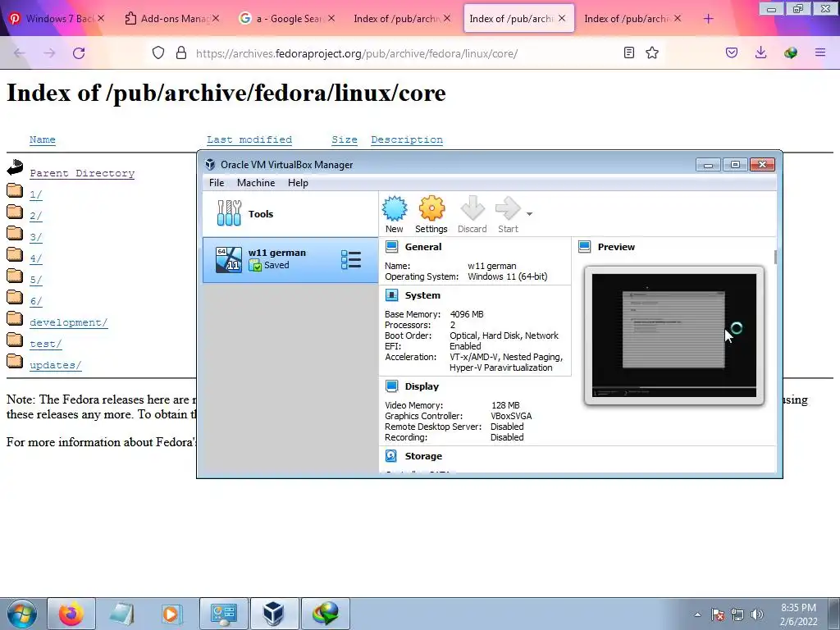
Task: Click the tracking protection shield icon
Action: [158, 53]
